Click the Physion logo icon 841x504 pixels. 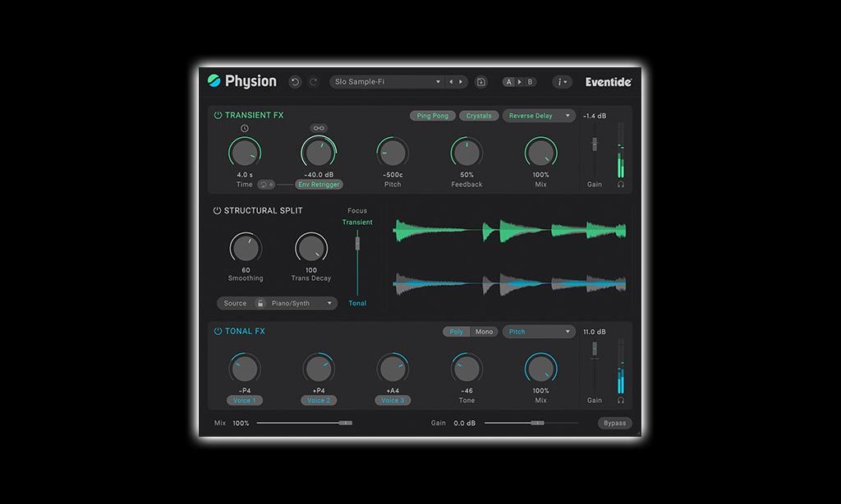[214, 81]
